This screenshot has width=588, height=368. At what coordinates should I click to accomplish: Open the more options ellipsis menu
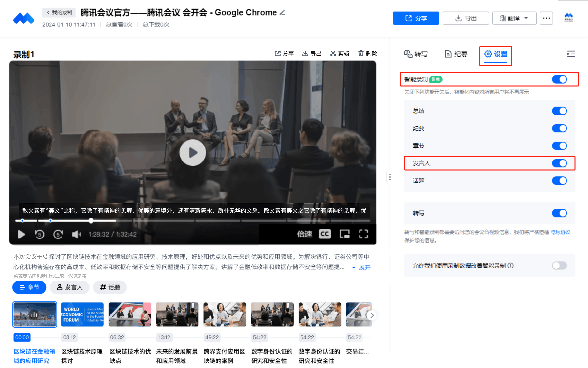[546, 18]
